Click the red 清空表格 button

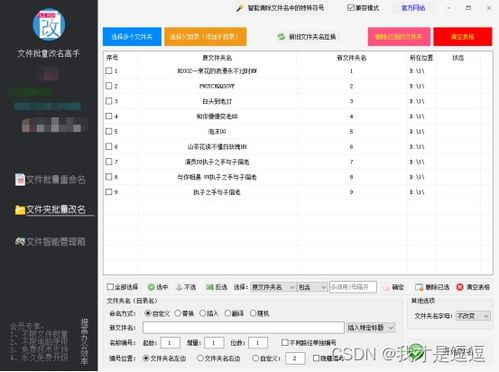coord(462,36)
